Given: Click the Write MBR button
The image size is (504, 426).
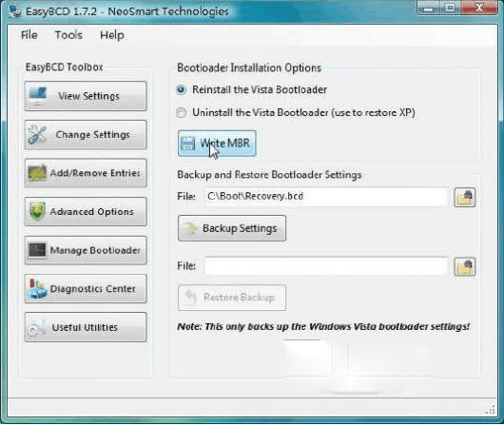Looking at the screenshot, I should click(217, 144).
